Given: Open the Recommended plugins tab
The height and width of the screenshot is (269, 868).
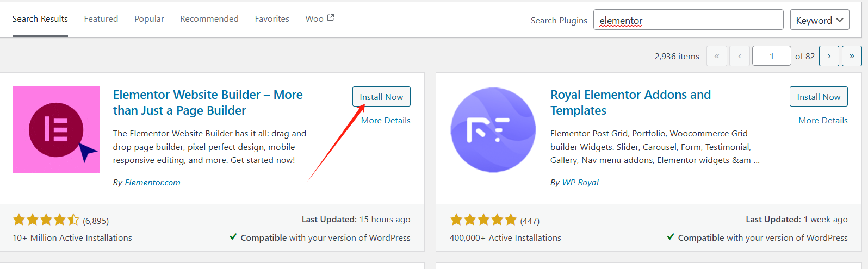Looking at the screenshot, I should 209,19.
